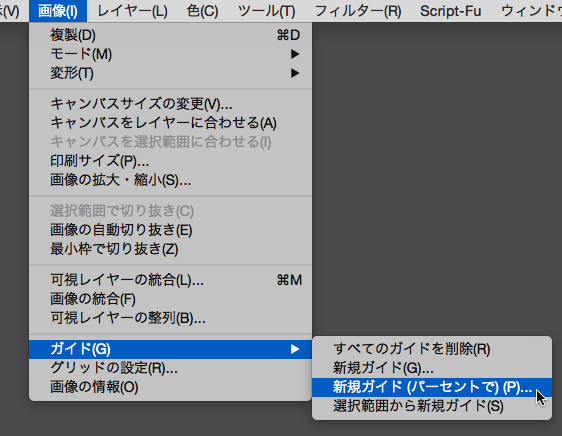Expand the ガイド(G) submenu
The image size is (562, 436).
(x=170, y=349)
